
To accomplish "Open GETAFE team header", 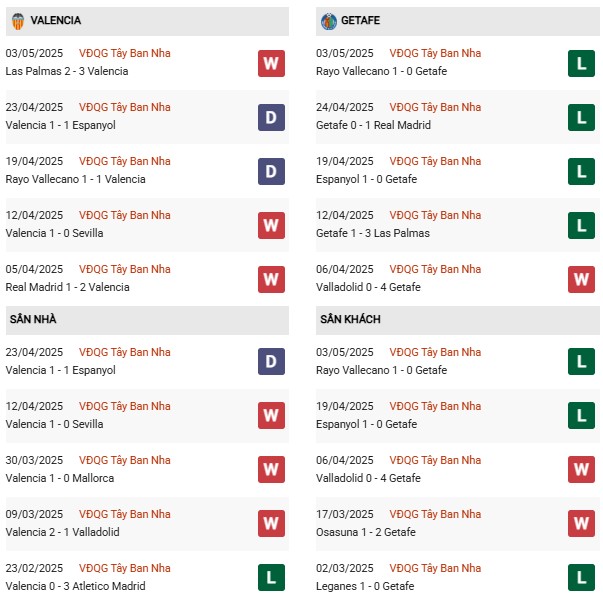I will coord(458,22).
